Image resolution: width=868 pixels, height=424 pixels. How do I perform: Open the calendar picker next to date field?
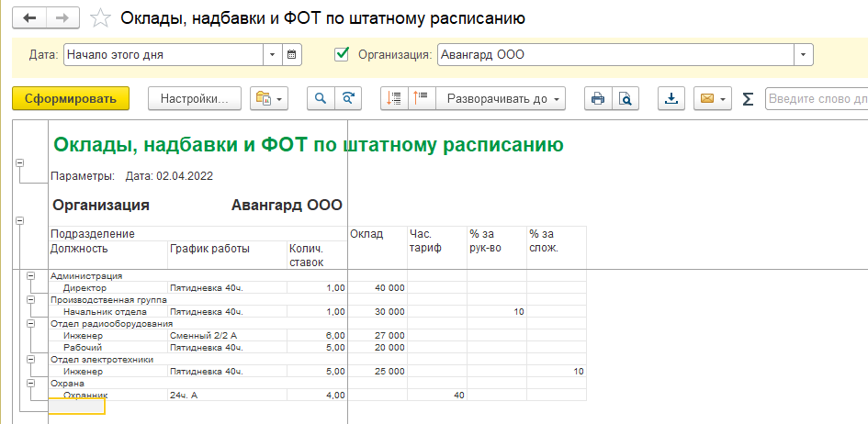292,55
